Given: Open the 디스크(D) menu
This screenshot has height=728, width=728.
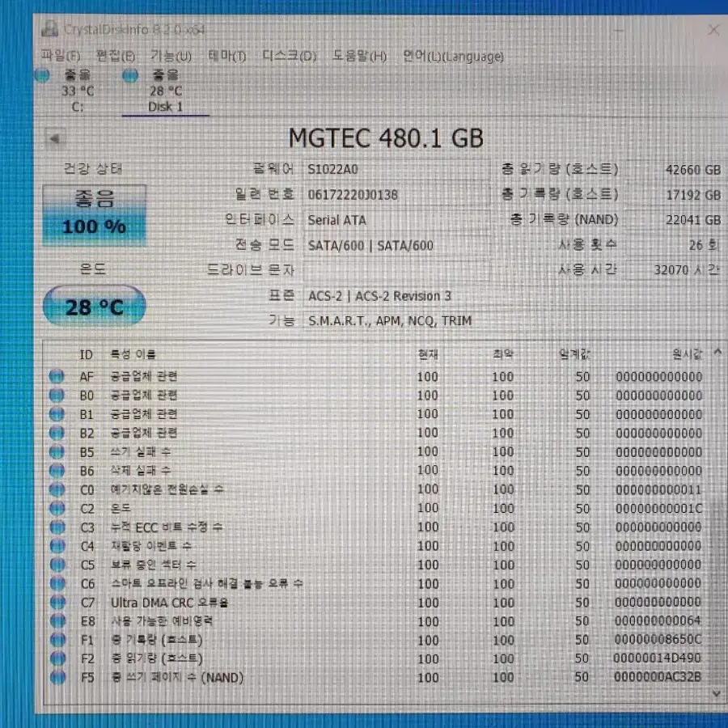Looking at the screenshot, I should (290, 56).
